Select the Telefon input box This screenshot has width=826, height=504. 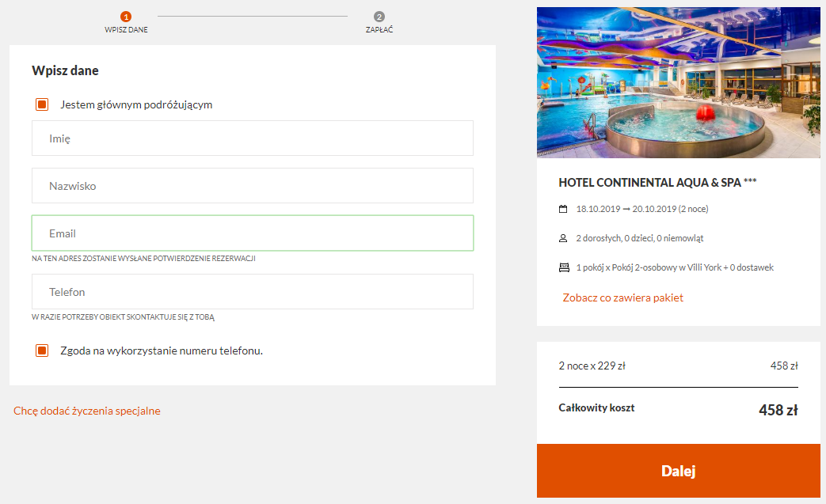click(x=253, y=291)
